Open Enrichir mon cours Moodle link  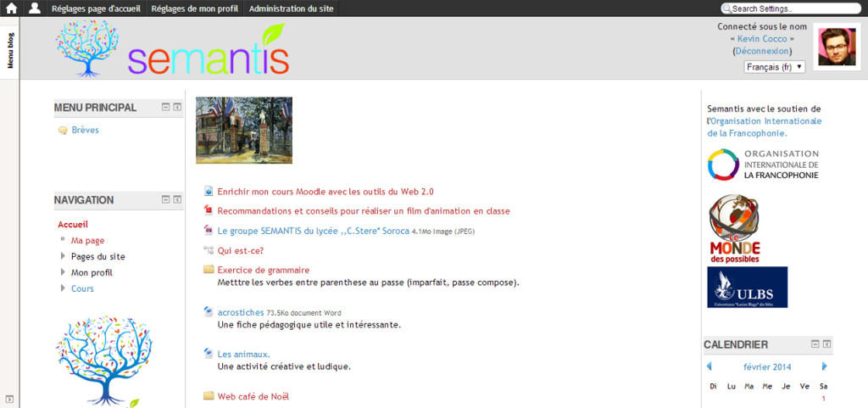point(325,192)
